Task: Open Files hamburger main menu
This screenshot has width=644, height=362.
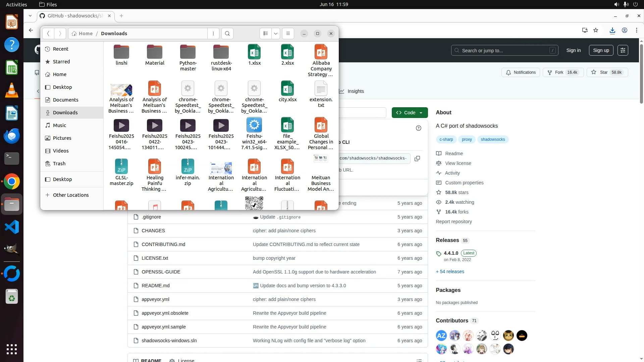Action: pyautogui.click(x=288, y=34)
